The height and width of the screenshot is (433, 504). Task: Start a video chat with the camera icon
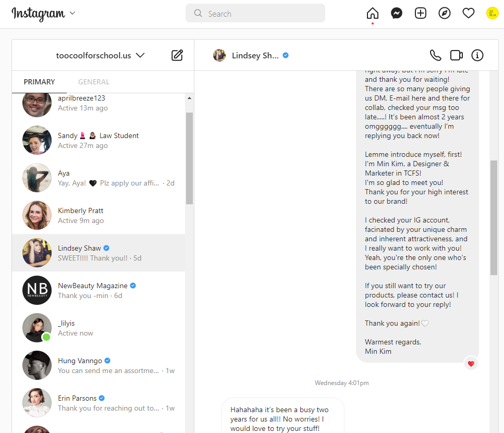pyautogui.click(x=457, y=55)
